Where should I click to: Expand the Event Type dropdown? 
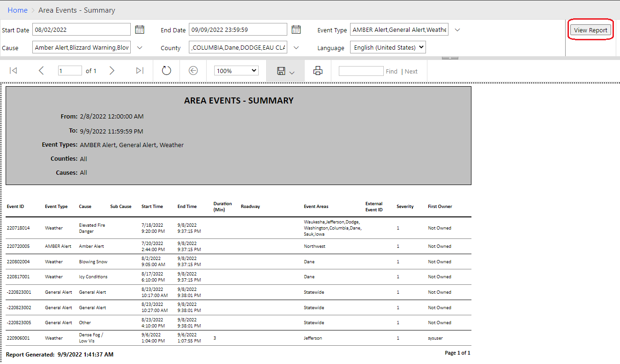pos(457,30)
